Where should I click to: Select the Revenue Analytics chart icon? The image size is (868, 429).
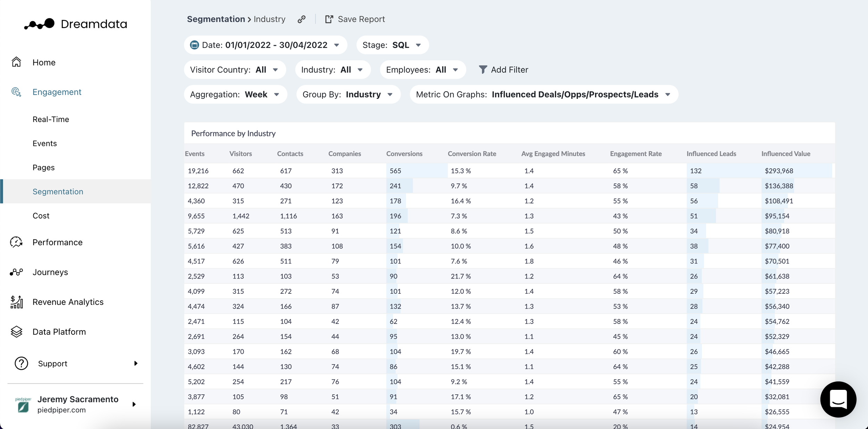tap(16, 302)
